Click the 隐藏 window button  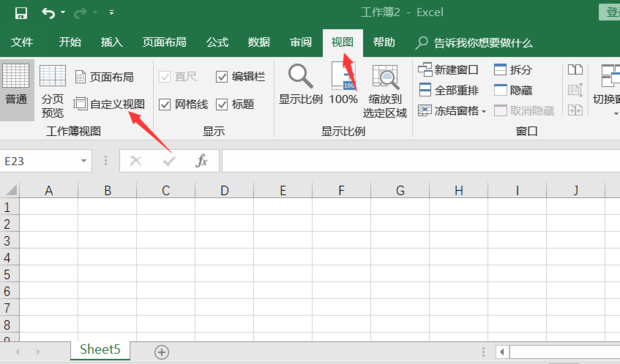tap(513, 90)
